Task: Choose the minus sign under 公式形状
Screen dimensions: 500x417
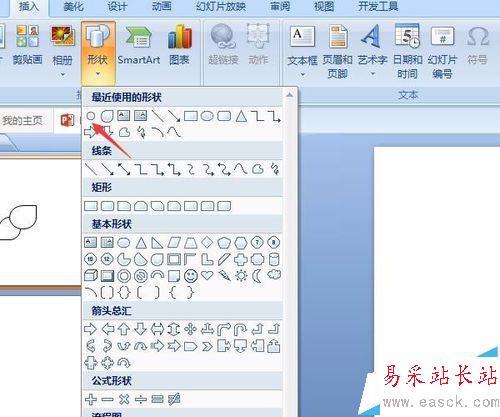Action: 107,399
